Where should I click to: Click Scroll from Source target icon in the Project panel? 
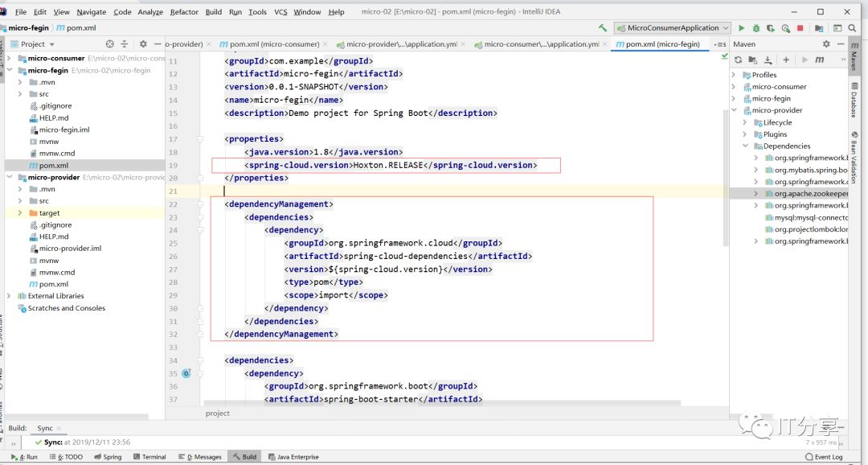tap(109, 43)
